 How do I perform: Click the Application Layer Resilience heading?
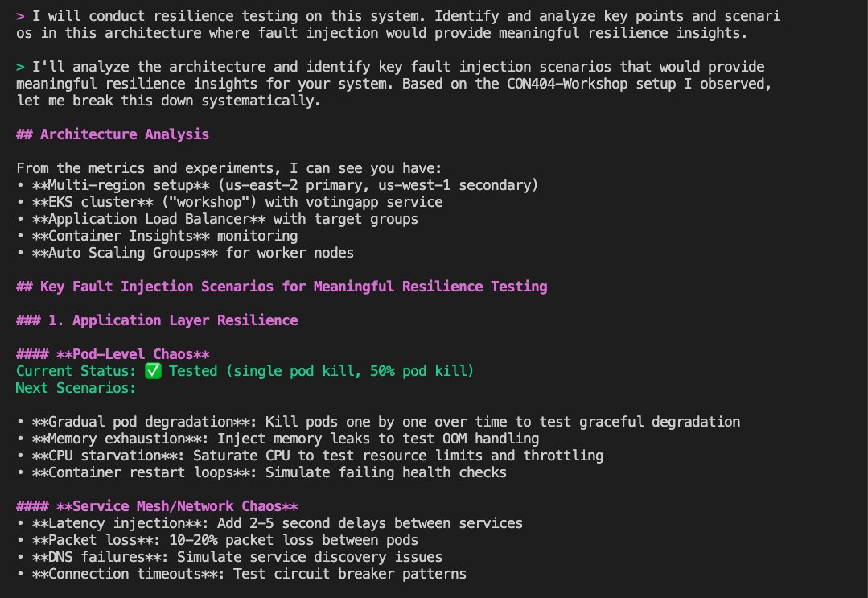click(157, 320)
